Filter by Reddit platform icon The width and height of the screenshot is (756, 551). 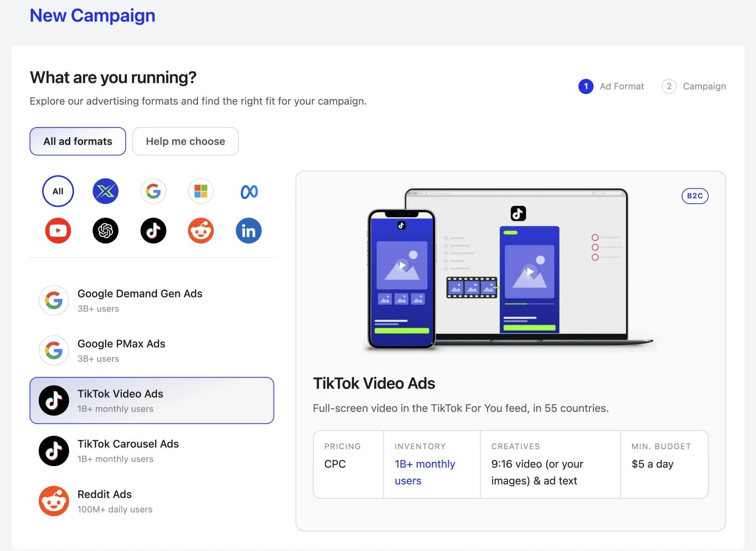point(201,231)
